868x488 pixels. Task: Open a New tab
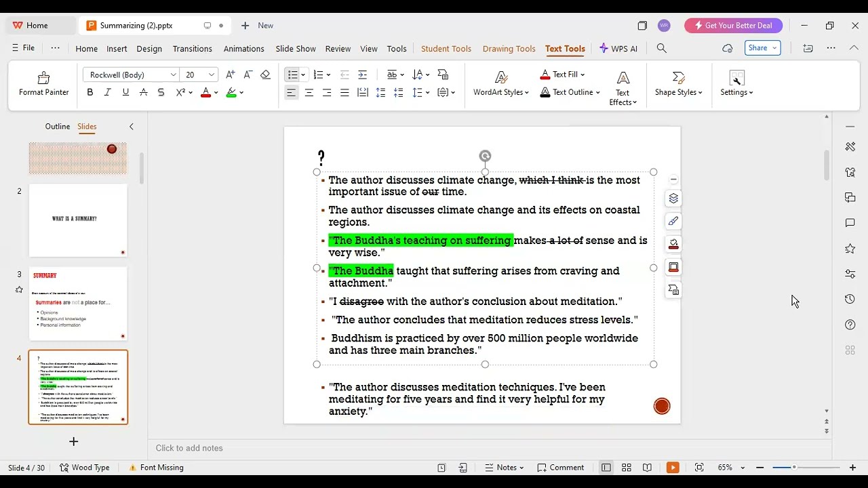click(x=258, y=26)
